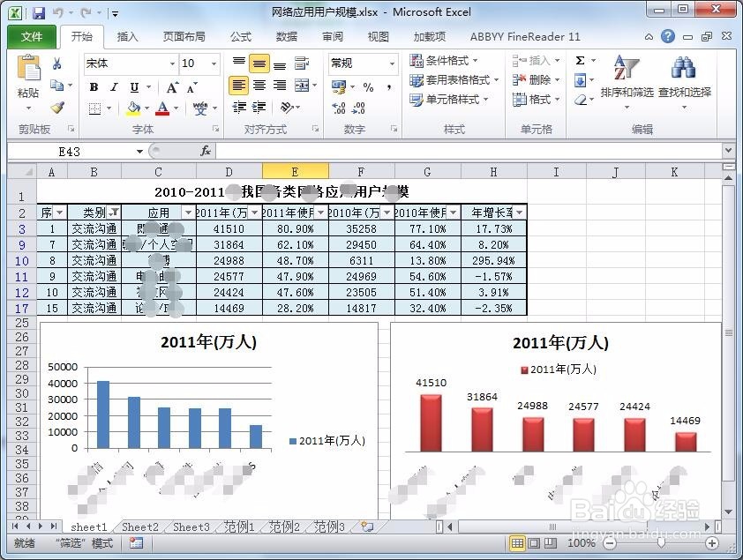Apply the yellow fill color bucket
Viewport: 743px width, 560px height.
click(133, 108)
